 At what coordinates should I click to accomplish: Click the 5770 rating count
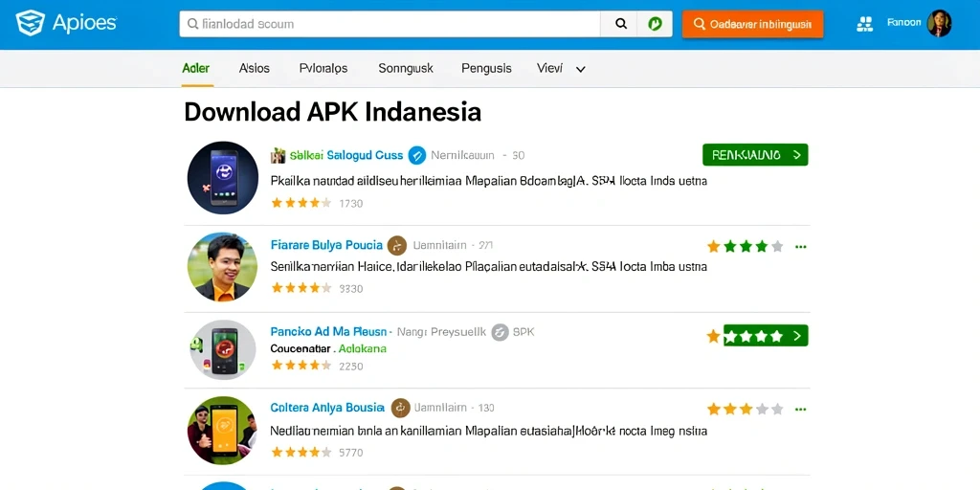tap(350, 452)
